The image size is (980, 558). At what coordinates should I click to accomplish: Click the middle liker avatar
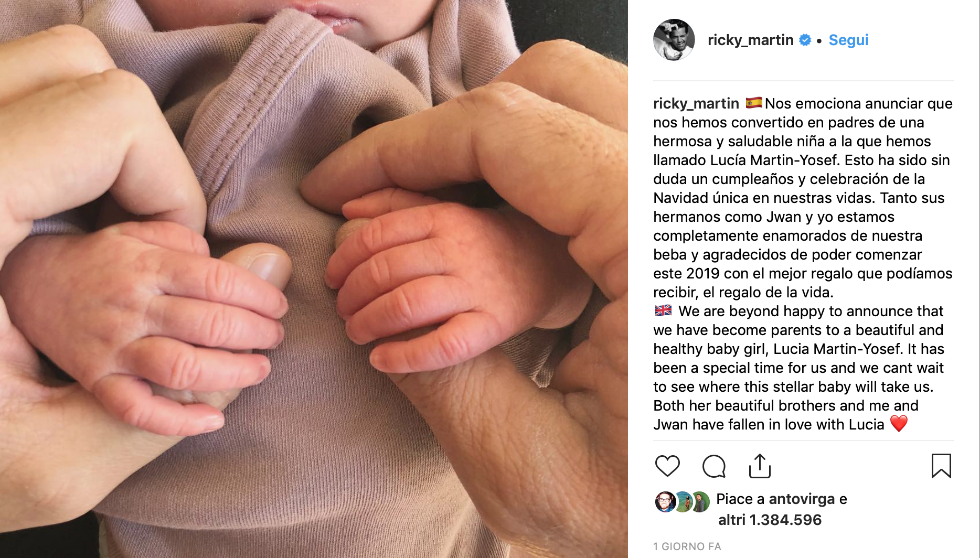pyautogui.click(x=683, y=502)
